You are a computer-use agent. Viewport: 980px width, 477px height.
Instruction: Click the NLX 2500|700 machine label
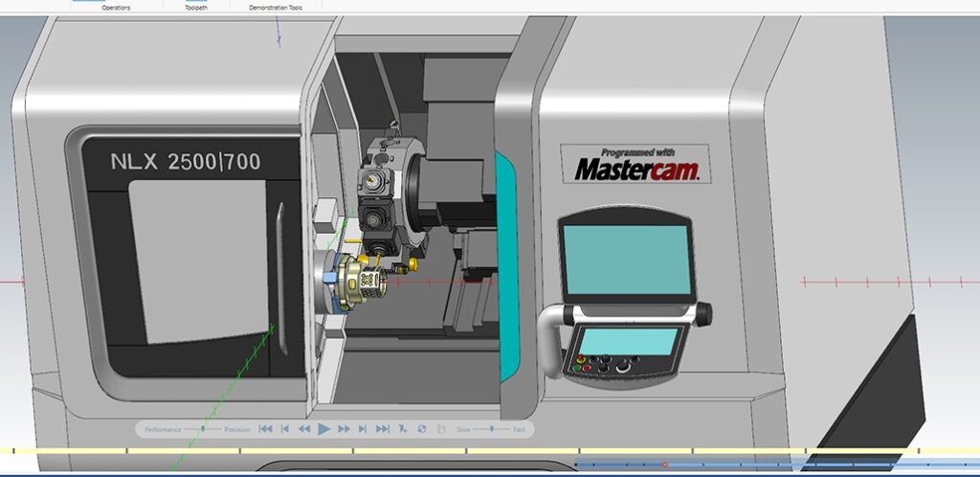(x=186, y=162)
